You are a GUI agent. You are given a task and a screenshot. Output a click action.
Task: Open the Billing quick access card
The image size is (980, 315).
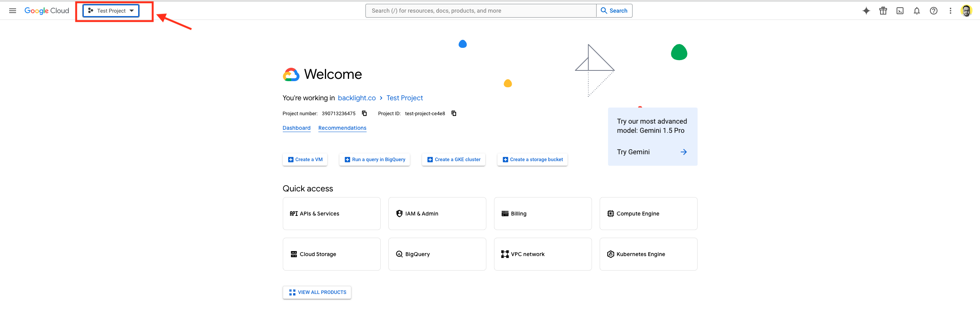coord(543,214)
